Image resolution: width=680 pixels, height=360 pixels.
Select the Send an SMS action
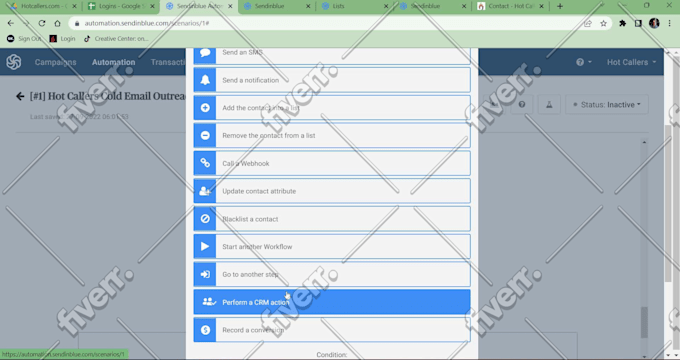click(332, 56)
